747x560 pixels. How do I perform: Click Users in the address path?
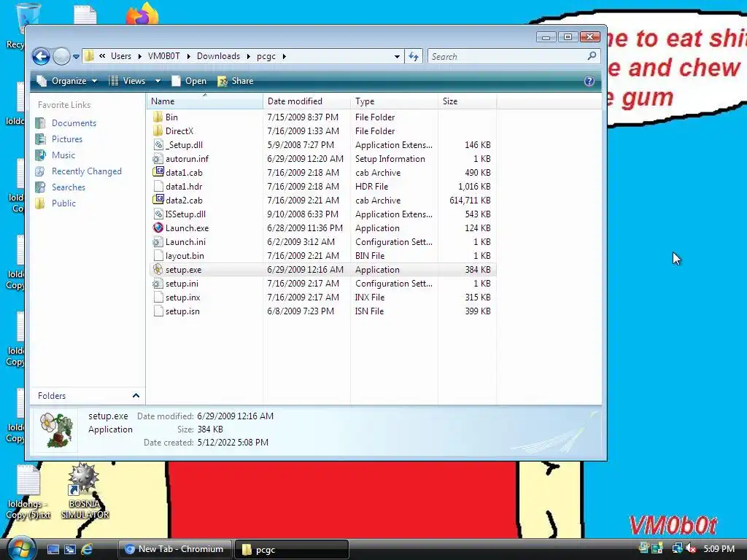pos(121,56)
